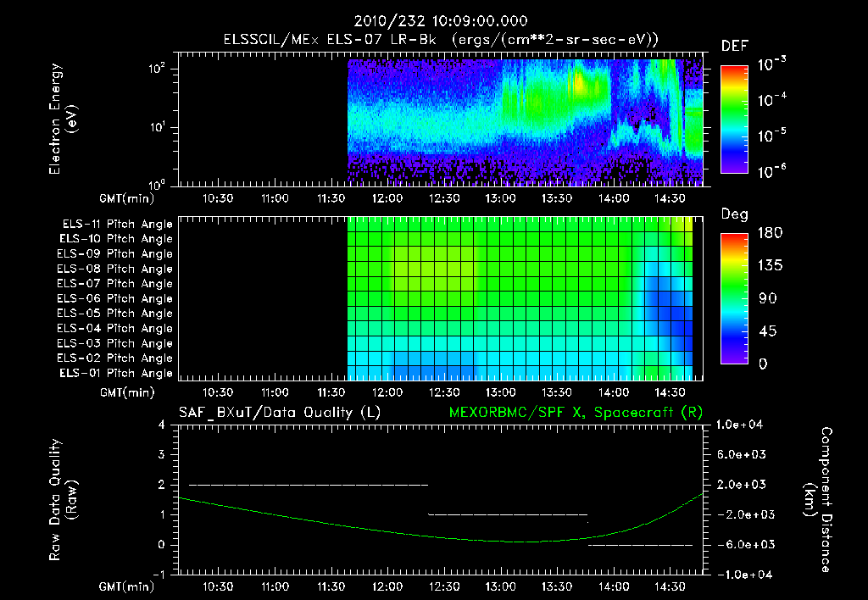Viewport: 868px width, 600px height.
Task: Click the SAF_BXuT/Data Quality (L) title
Action: click(280, 413)
